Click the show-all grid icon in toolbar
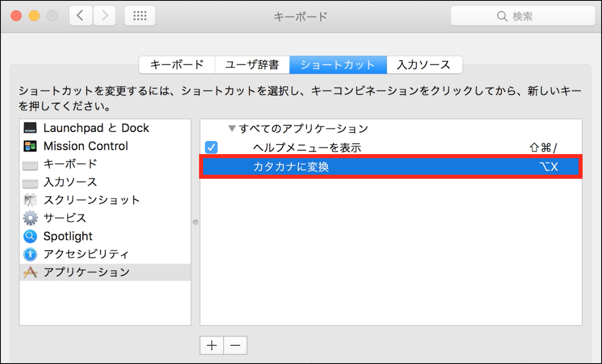Image resolution: width=602 pixels, height=364 pixels. click(140, 16)
